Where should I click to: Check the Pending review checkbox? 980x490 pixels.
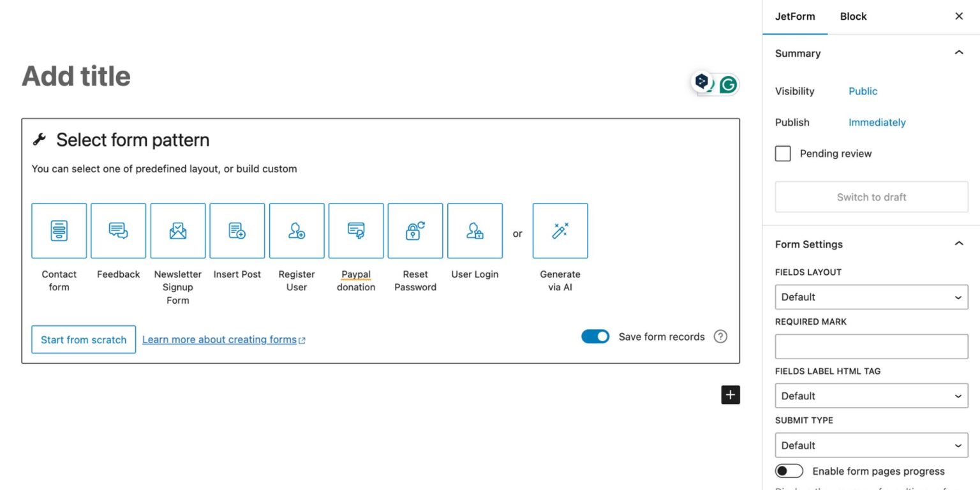pos(783,154)
